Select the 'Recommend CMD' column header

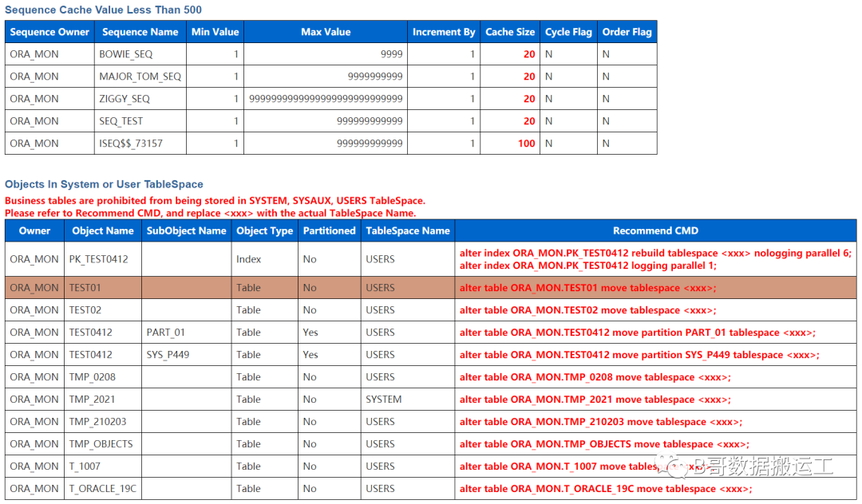pyautogui.click(x=656, y=231)
